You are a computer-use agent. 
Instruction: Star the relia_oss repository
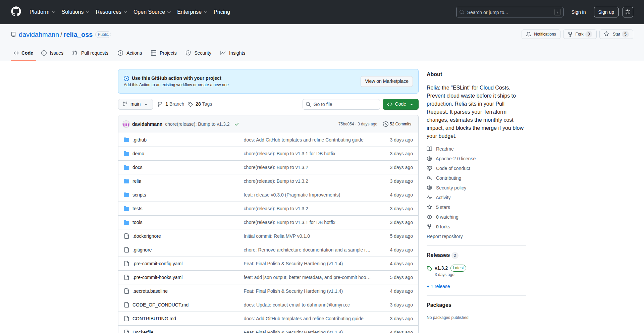[x=616, y=34]
